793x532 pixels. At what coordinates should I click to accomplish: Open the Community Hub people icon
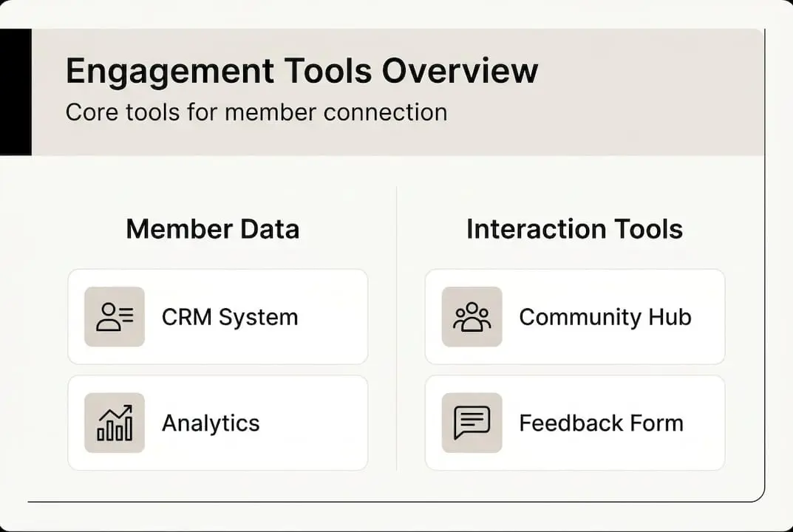tap(472, 317)
